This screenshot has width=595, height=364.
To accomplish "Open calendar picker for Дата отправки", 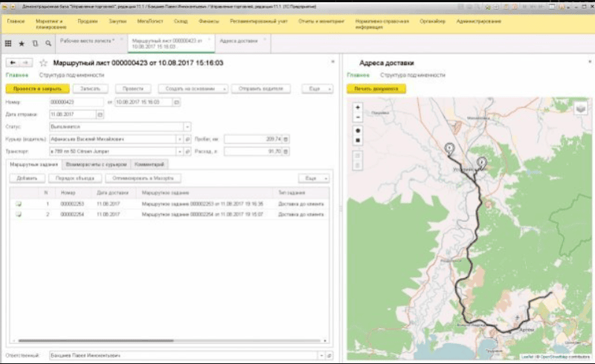I will pyautogui.click(x=100, y=114).
